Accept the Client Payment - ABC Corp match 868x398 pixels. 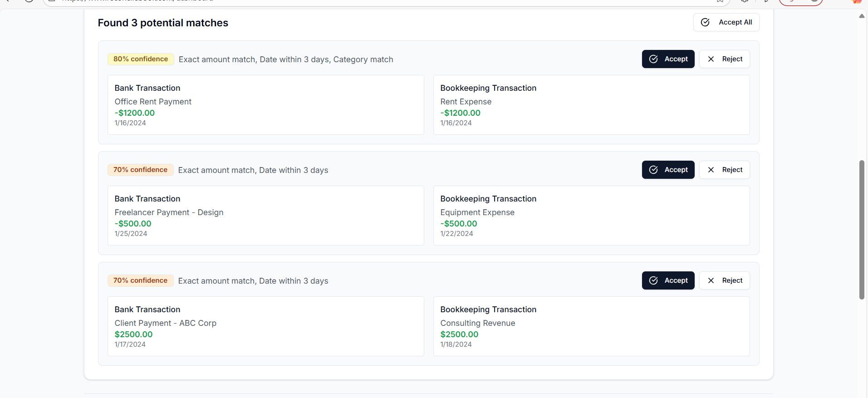(x=668, y=280)
